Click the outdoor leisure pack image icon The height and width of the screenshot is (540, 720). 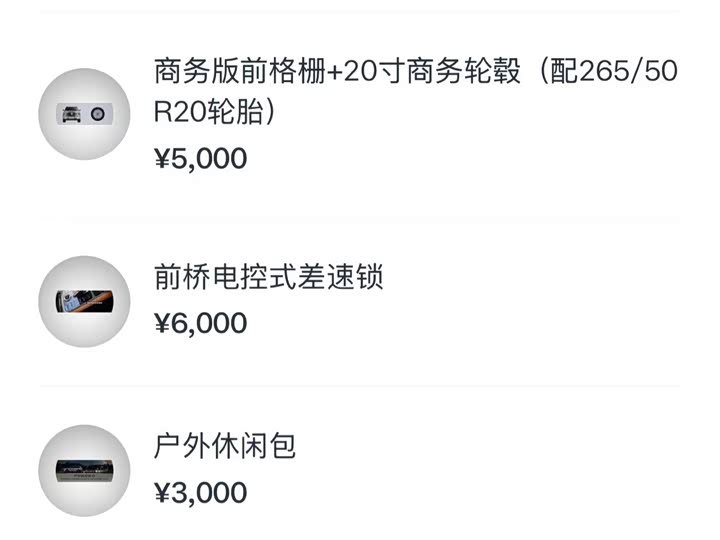click(x=85, y=468)
